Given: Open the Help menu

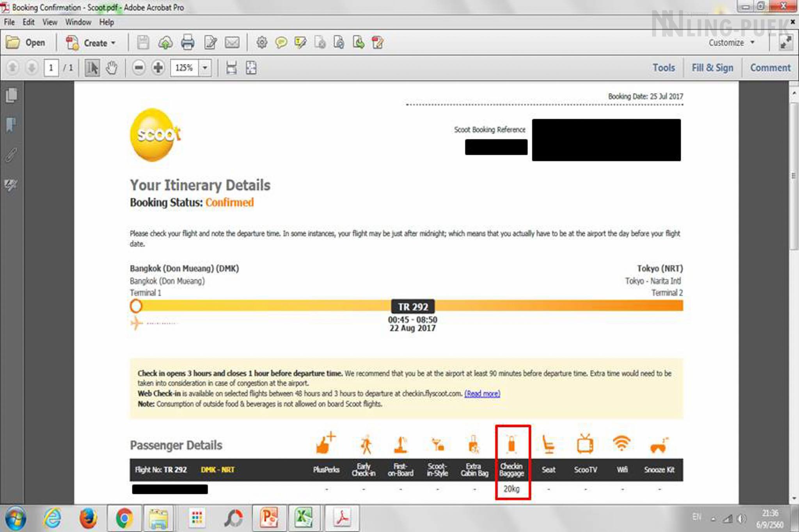Looking at the screenshot, I should point(107,22).
